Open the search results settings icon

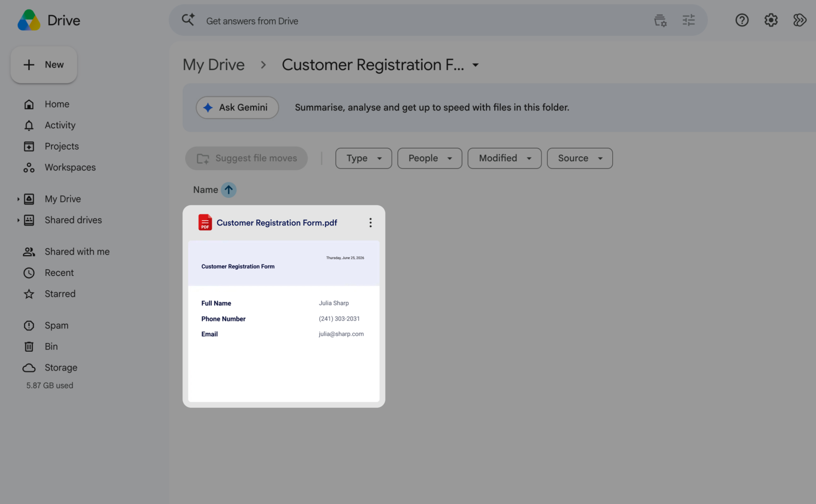coord(660,20)
